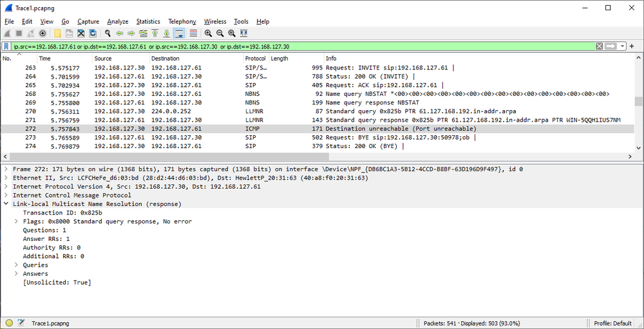The width and height of the screenshot is (644, 329).
Task: Open the Edit menu
Action: point(27,21)
